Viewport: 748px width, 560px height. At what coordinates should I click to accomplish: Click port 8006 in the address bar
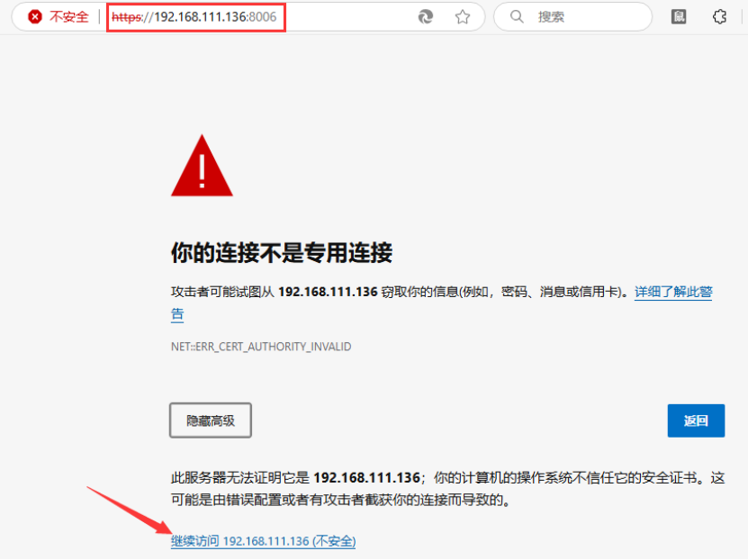(262, 17)
